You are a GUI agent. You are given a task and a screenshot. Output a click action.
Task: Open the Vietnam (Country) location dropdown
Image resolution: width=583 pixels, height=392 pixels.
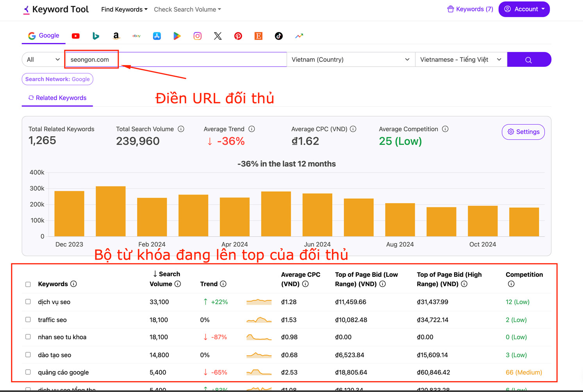click(x=351, y=59)
